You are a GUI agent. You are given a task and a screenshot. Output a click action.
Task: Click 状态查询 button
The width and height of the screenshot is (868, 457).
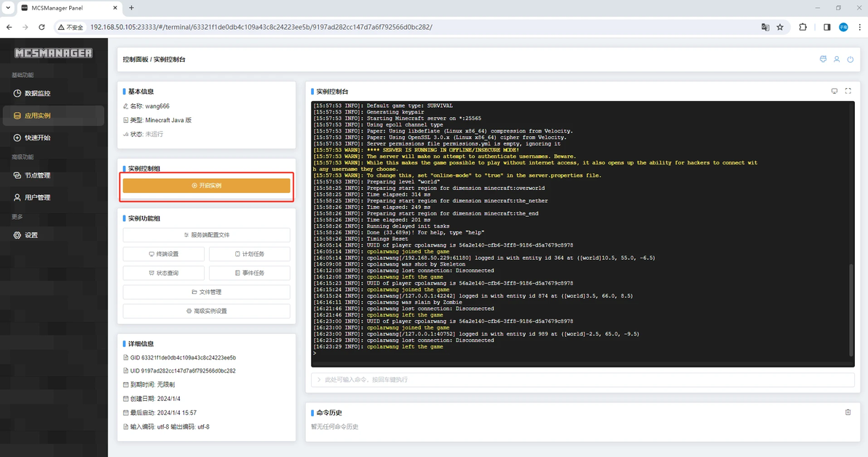coord(164,273)
